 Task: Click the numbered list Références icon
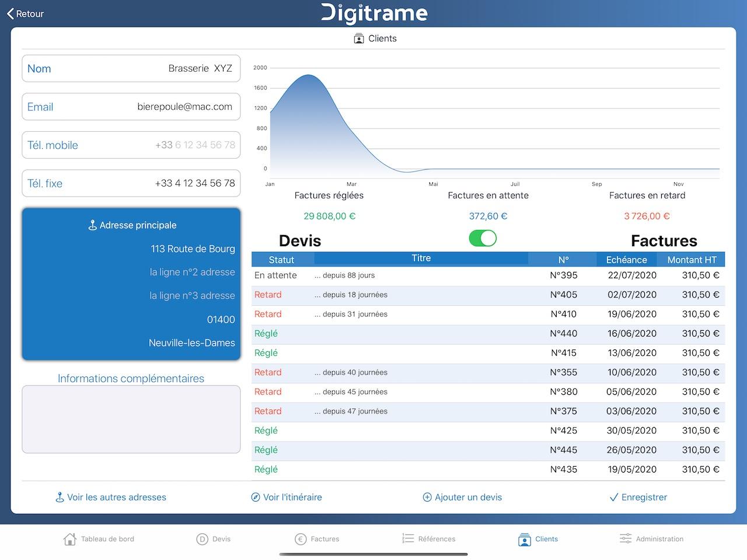point(408,538)
